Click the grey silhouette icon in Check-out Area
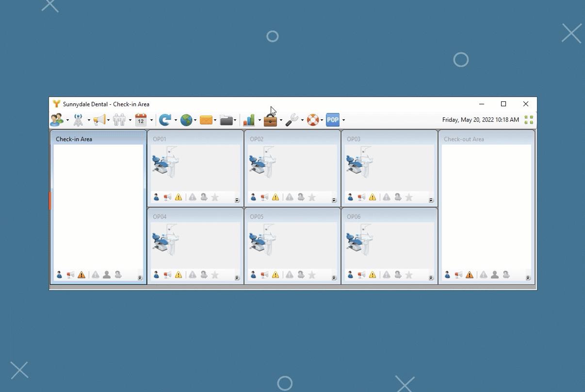The height and width of the screenshot is (392, 585). (x=495, y=275)
